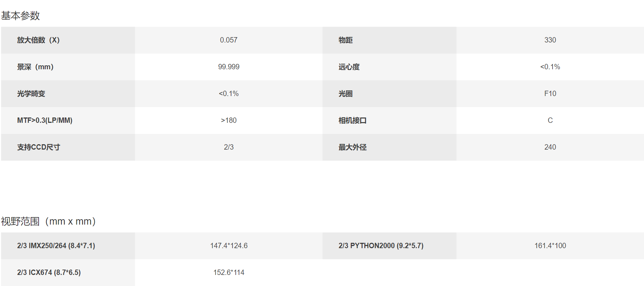Select the camera interface value C
Image resolution: width=644 pixels, height=286 pixels.
550,120
